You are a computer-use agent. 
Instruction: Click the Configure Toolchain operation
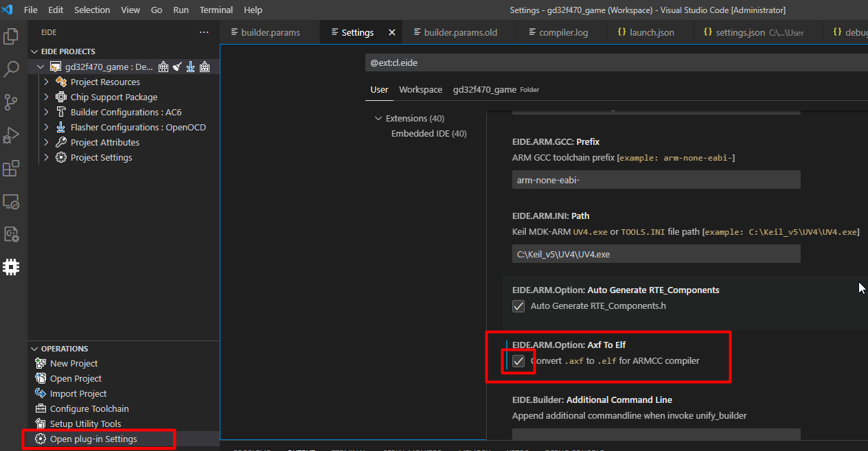coord(89,408)
